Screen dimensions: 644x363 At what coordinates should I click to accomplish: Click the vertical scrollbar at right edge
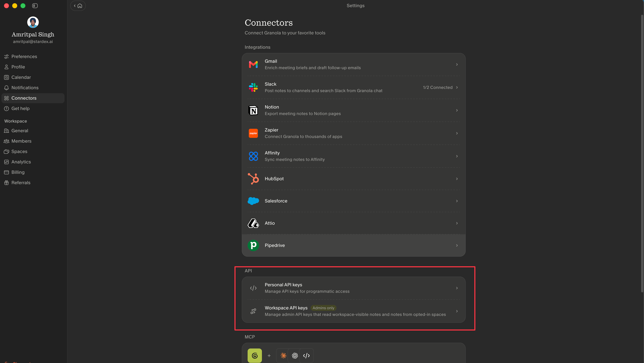point(642,154)
